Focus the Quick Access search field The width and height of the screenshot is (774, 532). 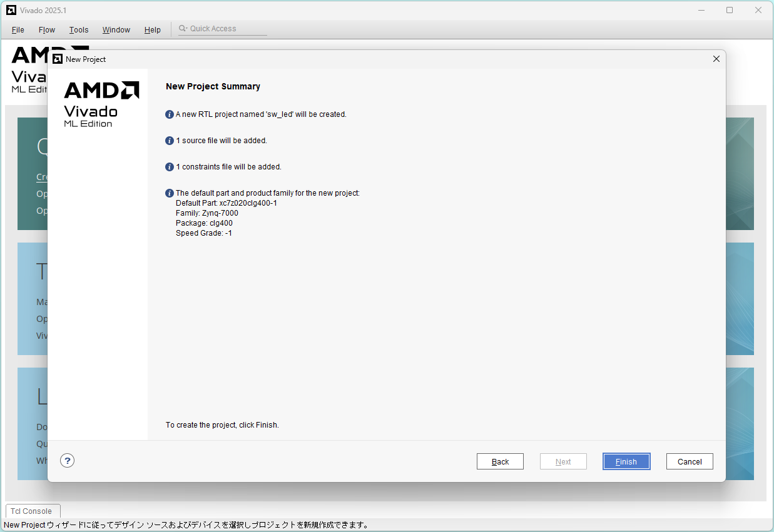227,29
